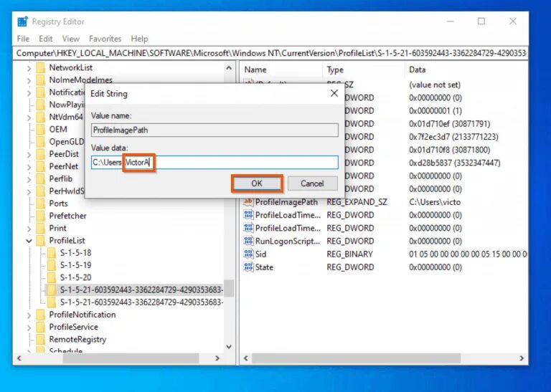Click the State DWORD value icon
The image size is (551, 392).
click(x=248, y=267)
